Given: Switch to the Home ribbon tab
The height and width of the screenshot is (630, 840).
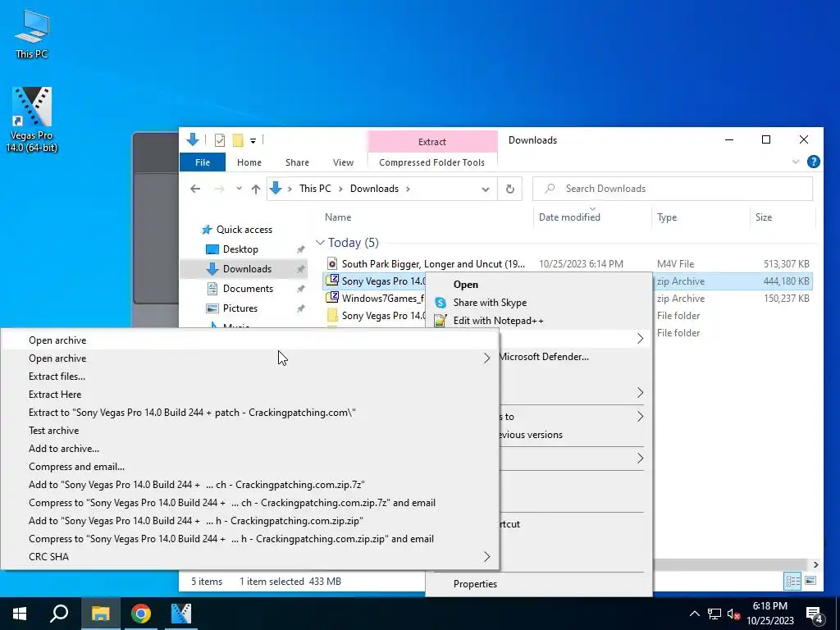Looking at the screenshot, I should point(249,162).
